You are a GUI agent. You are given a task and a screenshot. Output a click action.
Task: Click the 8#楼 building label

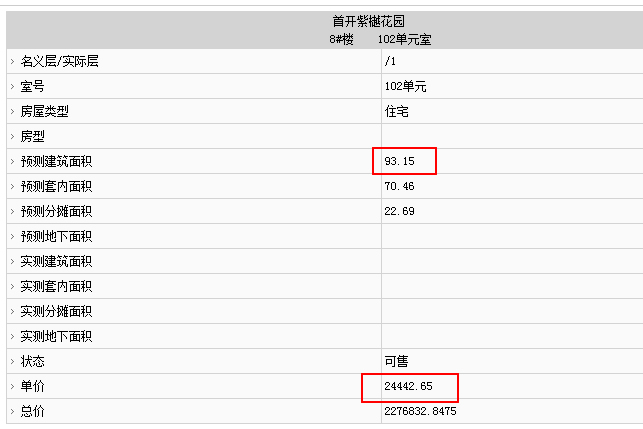341,39
